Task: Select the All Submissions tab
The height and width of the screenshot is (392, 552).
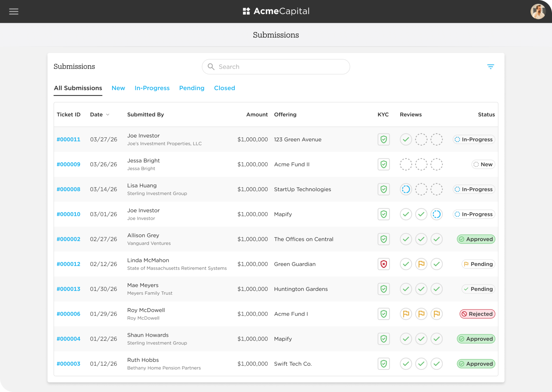Action: click(x=78, y=88)
